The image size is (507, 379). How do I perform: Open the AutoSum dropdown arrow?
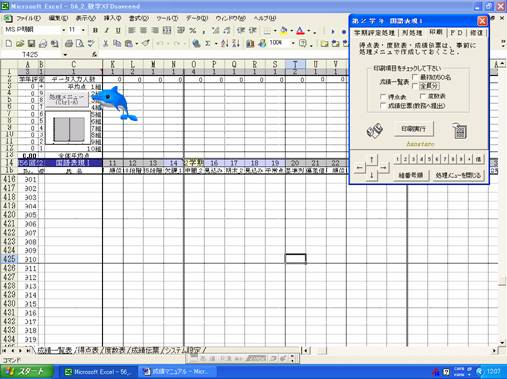point(216,43)
